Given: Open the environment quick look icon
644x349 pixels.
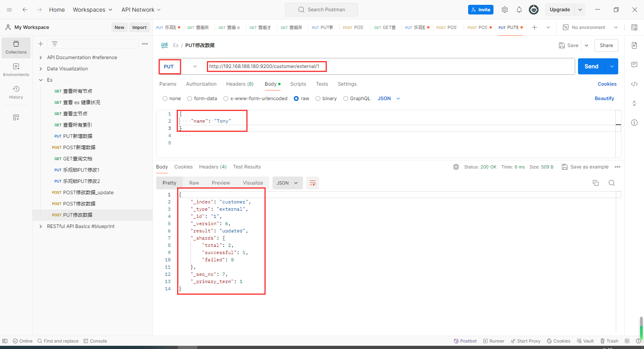Looking at the screenshot, I should pyautogui.click(x=634, y=27).
